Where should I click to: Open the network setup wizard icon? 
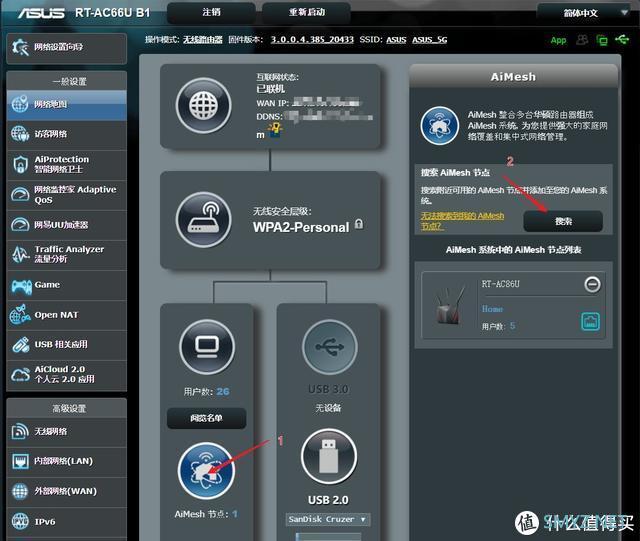coord(20,47)
